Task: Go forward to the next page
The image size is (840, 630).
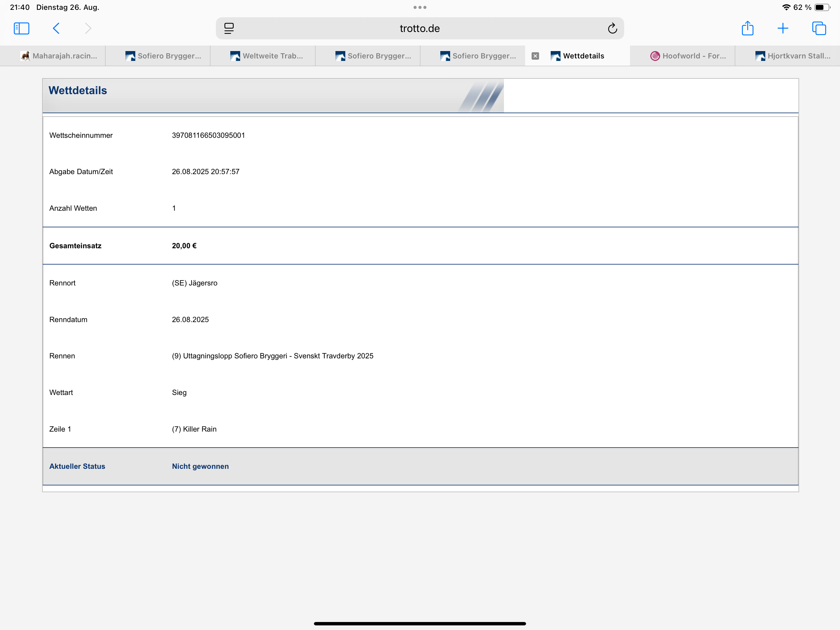Action: click(88, 29)
